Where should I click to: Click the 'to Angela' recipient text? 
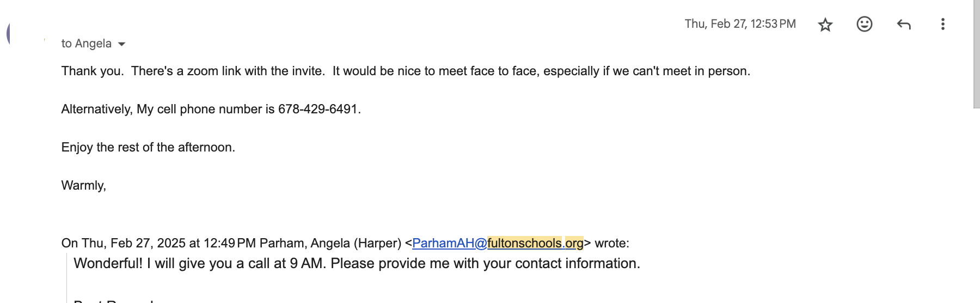(87, 44)
